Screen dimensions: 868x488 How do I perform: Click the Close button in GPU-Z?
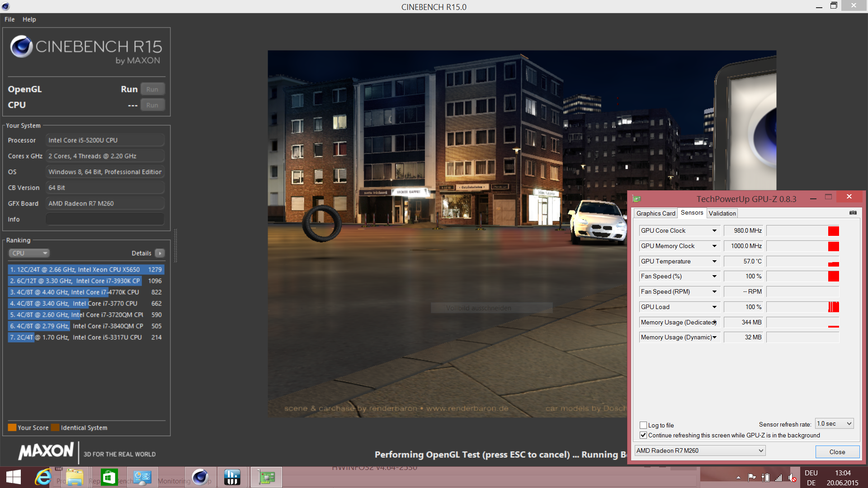pos(837,452)
